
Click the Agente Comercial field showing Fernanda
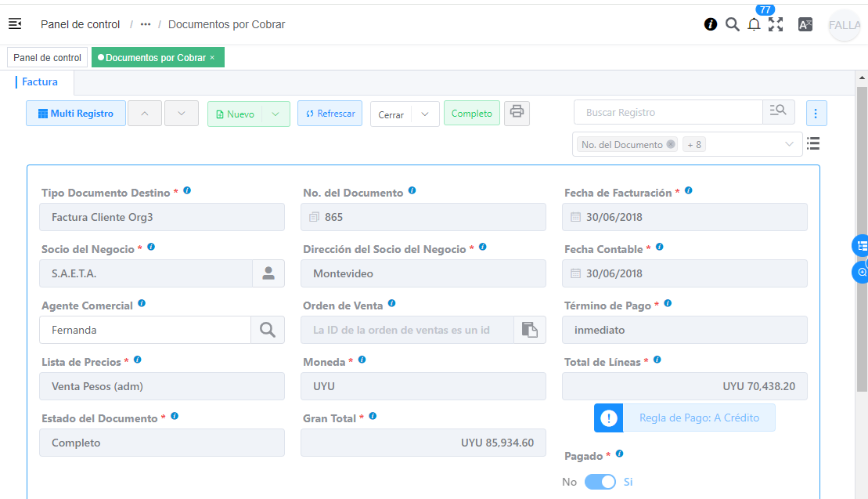tap(145, 330)
